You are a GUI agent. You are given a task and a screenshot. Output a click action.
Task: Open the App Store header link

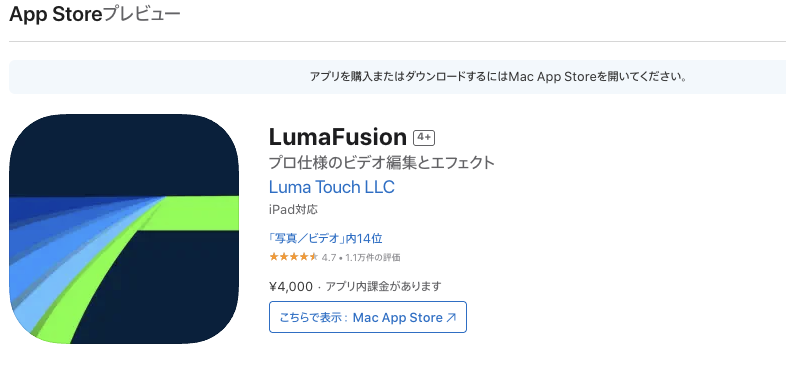56,15
